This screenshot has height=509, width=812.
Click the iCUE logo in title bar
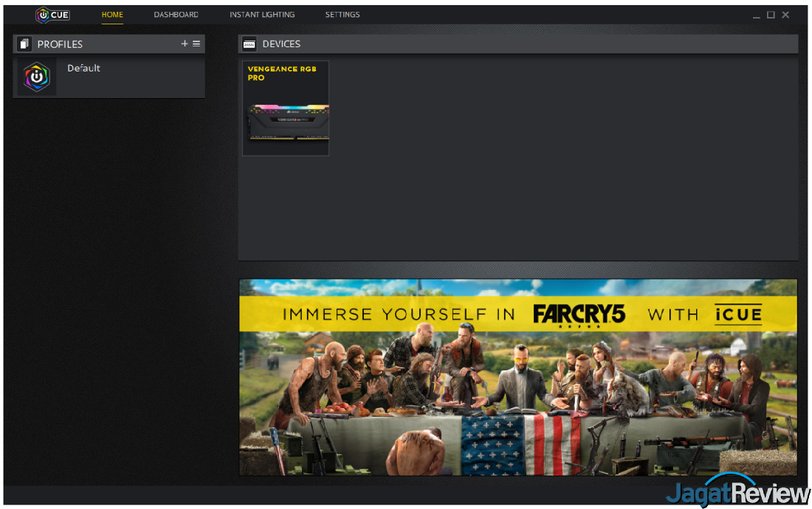[x=52, y=15]
